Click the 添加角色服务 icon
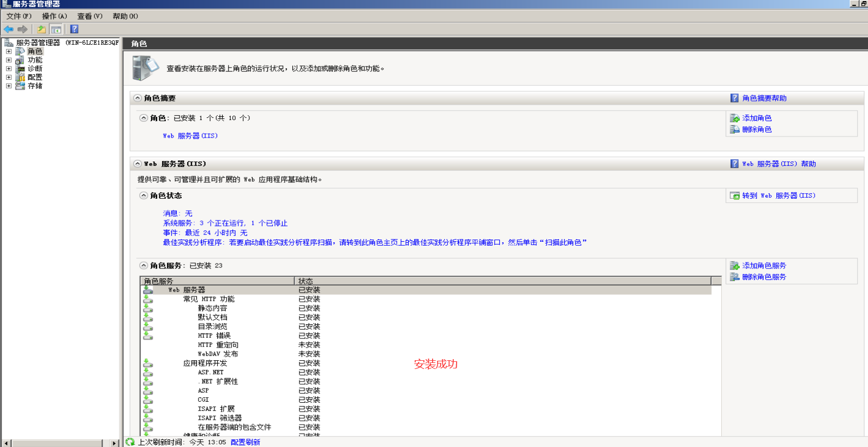This screenshot has width=868, height=447. click(x=735, y=266)
